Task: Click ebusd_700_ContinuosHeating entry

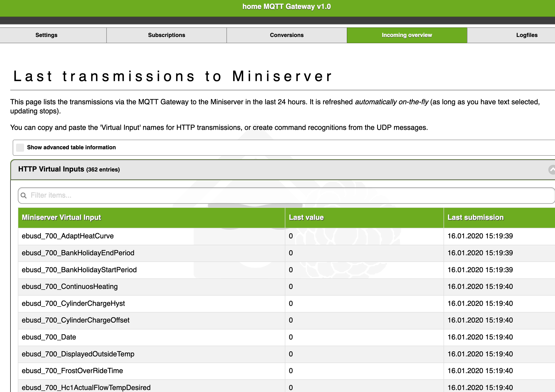Action: (x=70, y=286)
